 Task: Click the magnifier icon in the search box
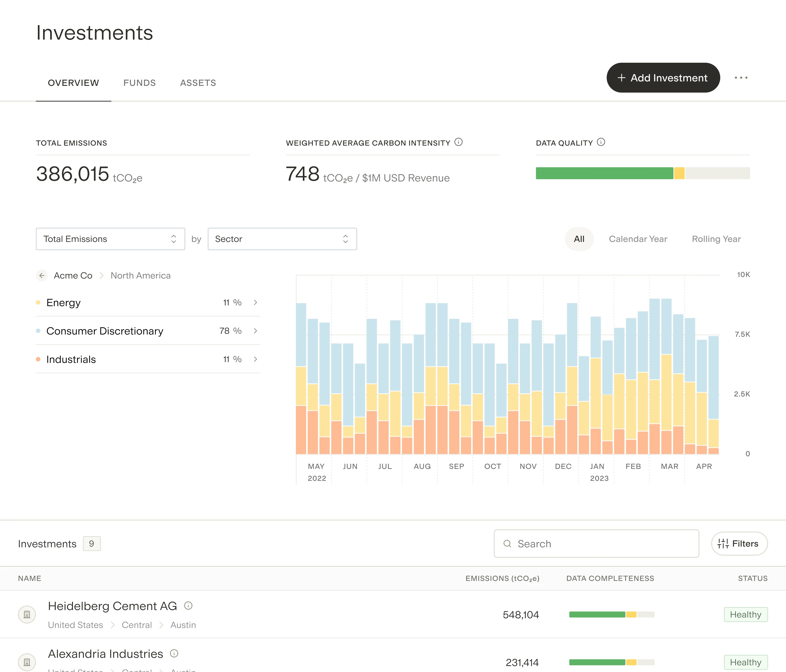[507, 544]
